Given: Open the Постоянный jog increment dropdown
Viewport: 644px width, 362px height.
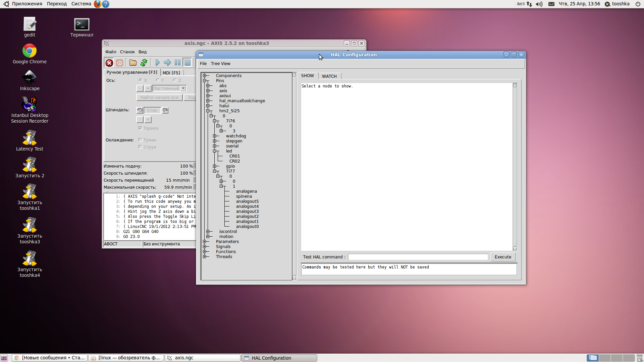Looking at the screenshot, I should (183, 88).
